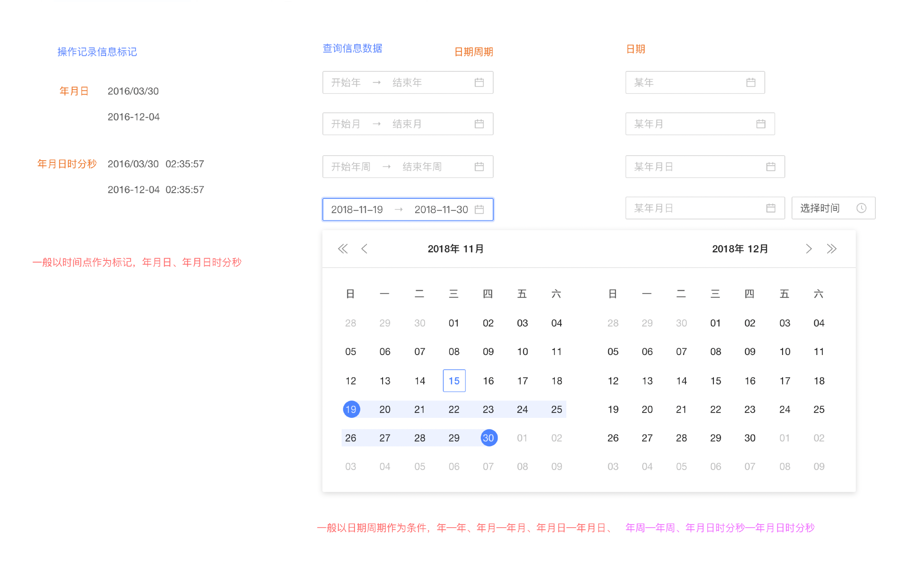Click the 2018年 12月 header title
This screenshot has height=578, width=924.
740,249
